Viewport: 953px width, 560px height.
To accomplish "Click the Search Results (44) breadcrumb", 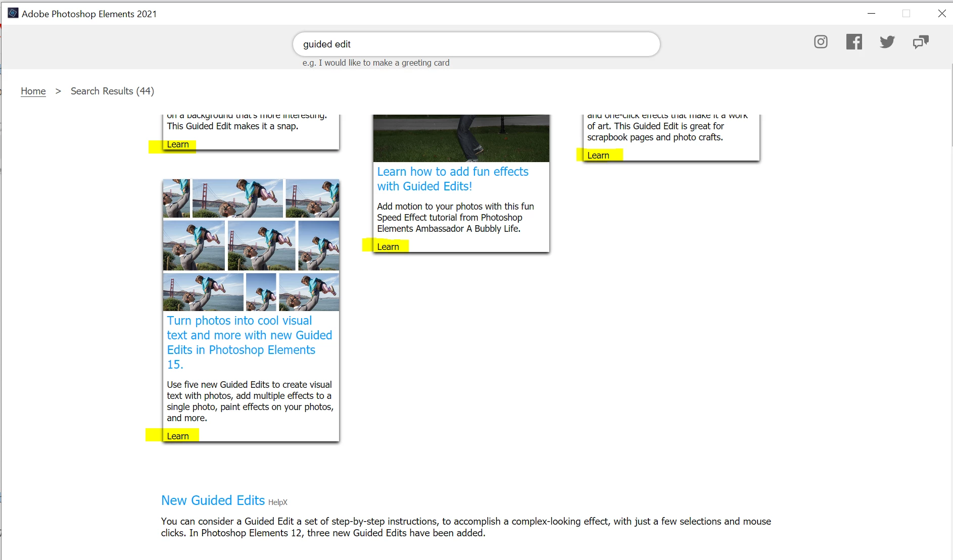I will coord(112,91).
